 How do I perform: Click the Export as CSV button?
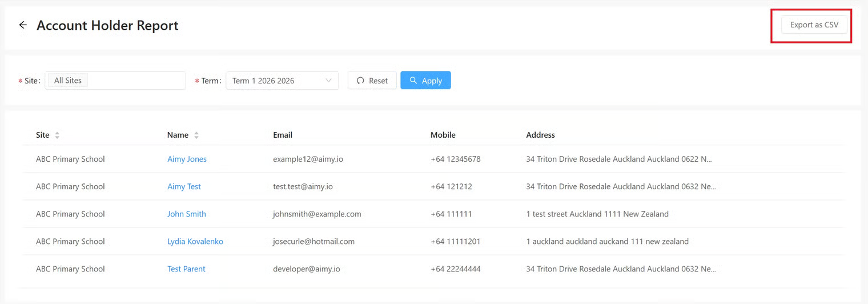click(814, 25)
